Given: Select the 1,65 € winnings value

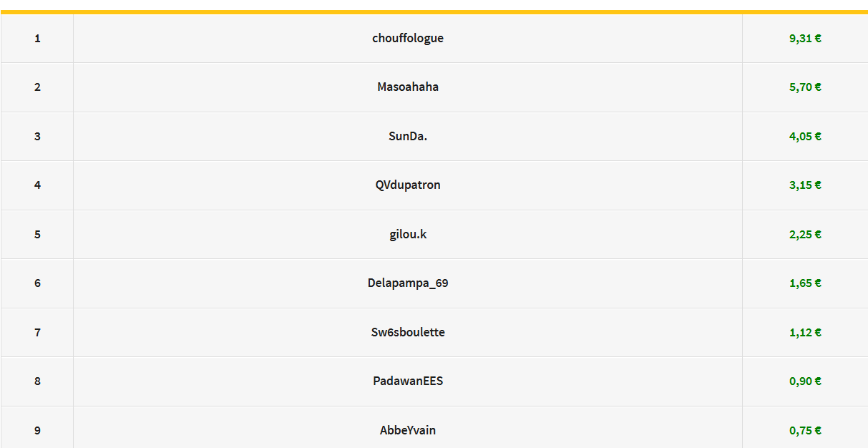Looking at the screenshot, I should click(x=805, y=283).
